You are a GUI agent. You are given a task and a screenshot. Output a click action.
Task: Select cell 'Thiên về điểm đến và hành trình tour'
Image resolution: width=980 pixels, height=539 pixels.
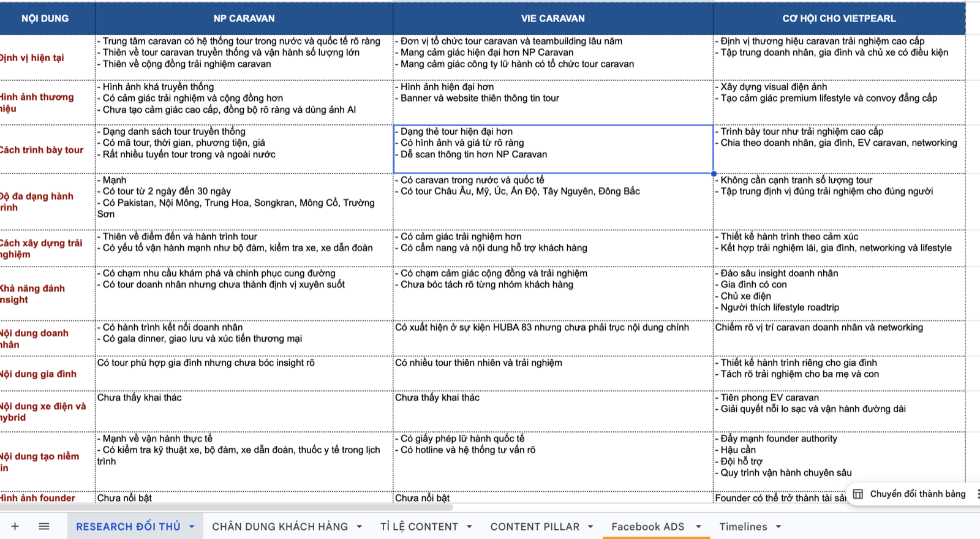click(244, 248)
